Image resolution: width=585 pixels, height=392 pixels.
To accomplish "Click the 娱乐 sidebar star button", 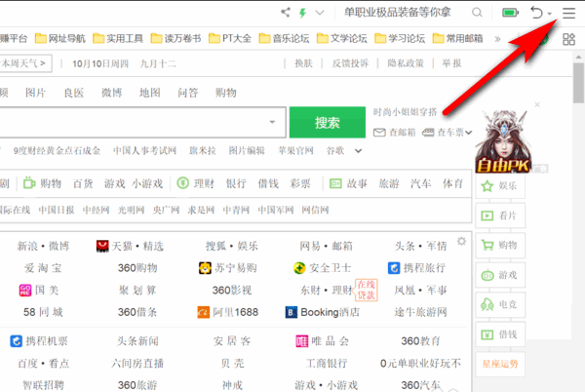I will (500, 185).
